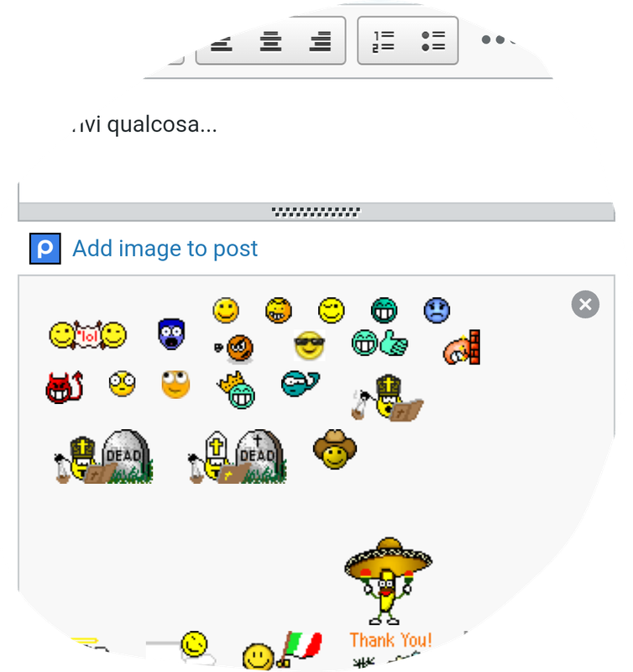The height and width of the screenshot is (672, 633).
Task: Insert a bulleted list
Action: point(433,41)
